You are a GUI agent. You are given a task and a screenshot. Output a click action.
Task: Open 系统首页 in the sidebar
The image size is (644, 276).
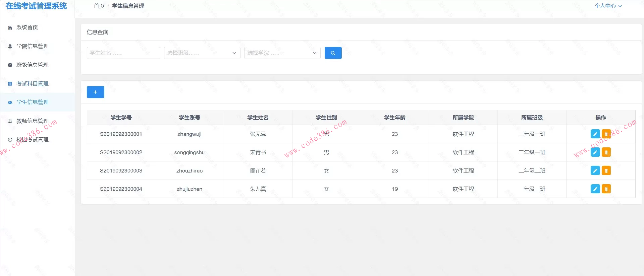27,27
